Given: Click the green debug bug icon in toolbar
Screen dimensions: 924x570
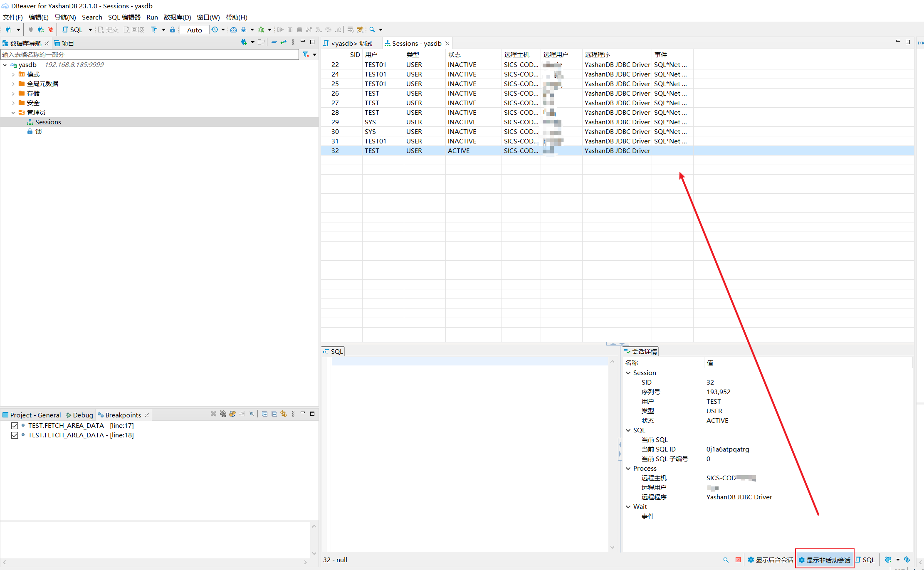Looking at the screenshot, I should pyautogui.click(x=261, y=30).
